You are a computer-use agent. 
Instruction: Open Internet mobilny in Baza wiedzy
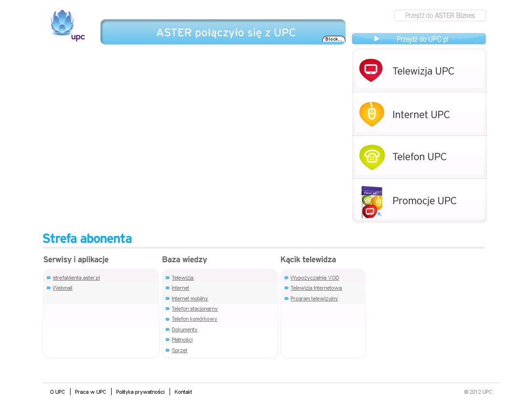tap(190, 299)
